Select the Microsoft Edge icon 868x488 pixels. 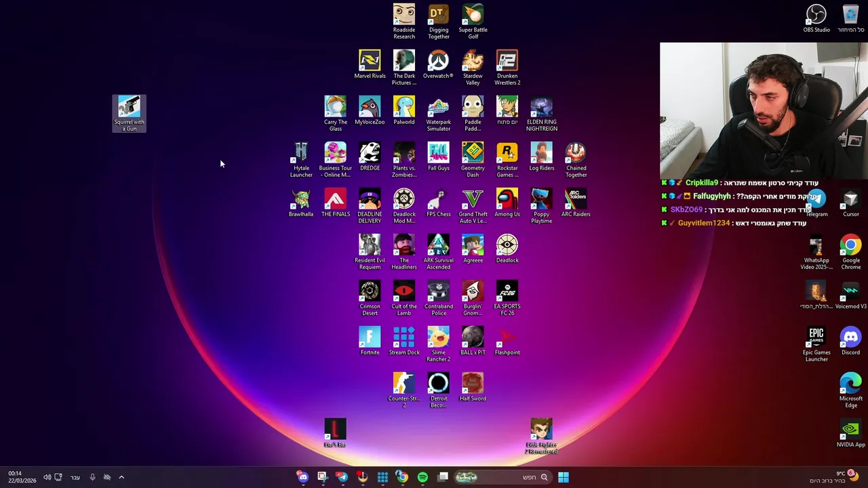tap(850, 390)
